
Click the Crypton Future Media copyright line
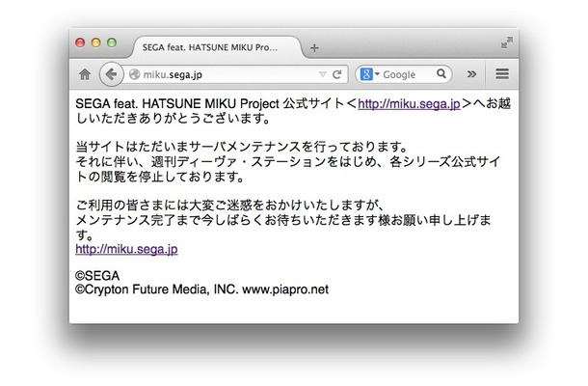(x=201, y=289)
